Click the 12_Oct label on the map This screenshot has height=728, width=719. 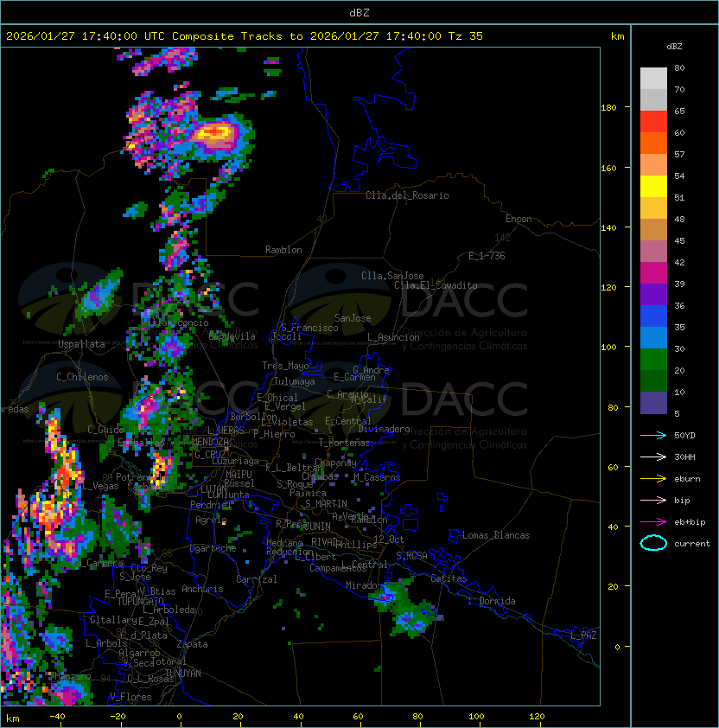coord(389,540)
